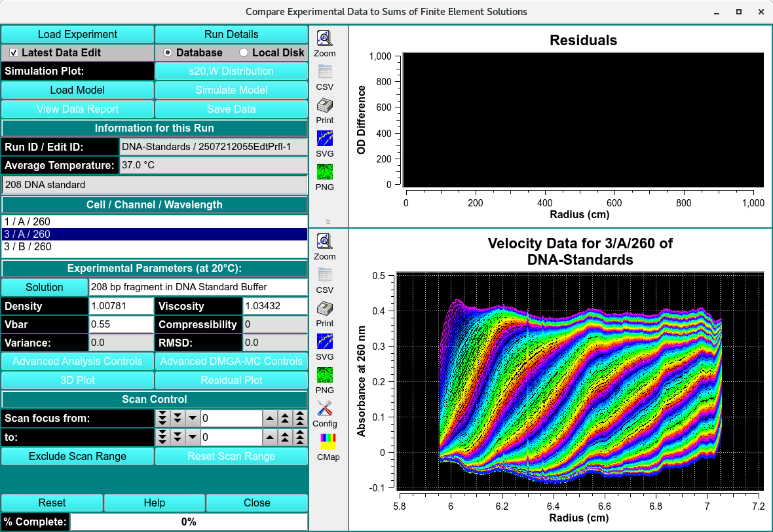Screen dimensions: 773x532
Task: Click triple up arrow of Scan focus to
Action: coord(300,437)
